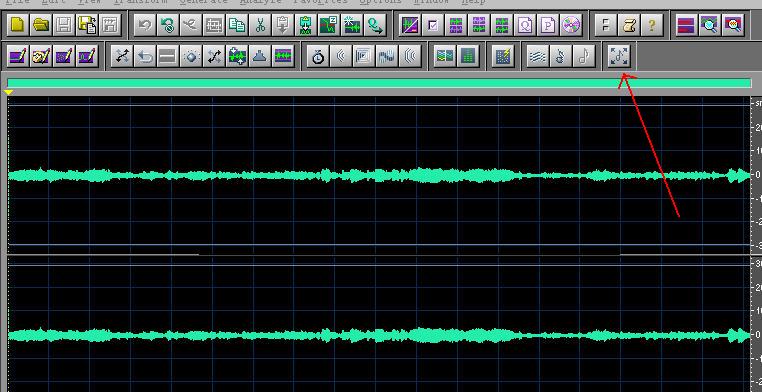
Task: Click pencil icon over green waveform line
Action: coord(87,57)
